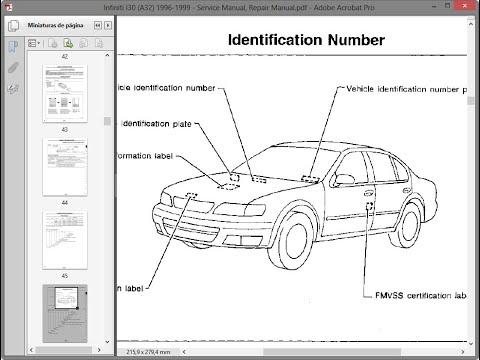
Task: Select page 43 thumbnail
Action: pos(65,167)
